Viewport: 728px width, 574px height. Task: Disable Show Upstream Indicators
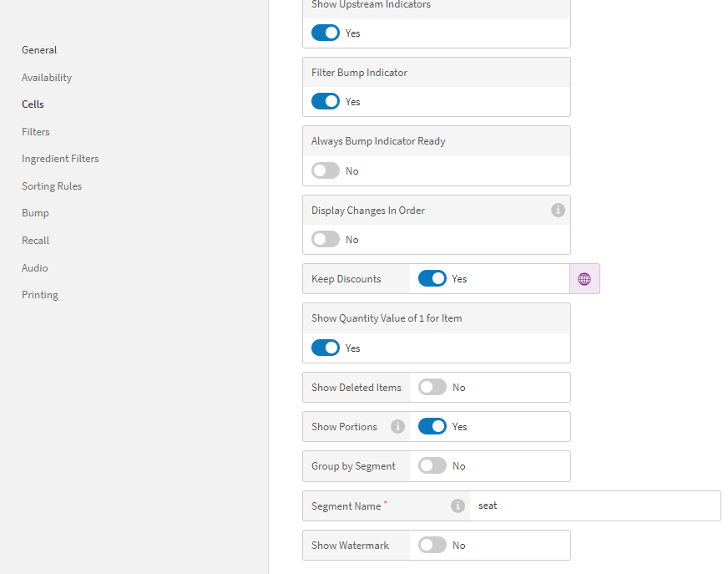(326, 33)
